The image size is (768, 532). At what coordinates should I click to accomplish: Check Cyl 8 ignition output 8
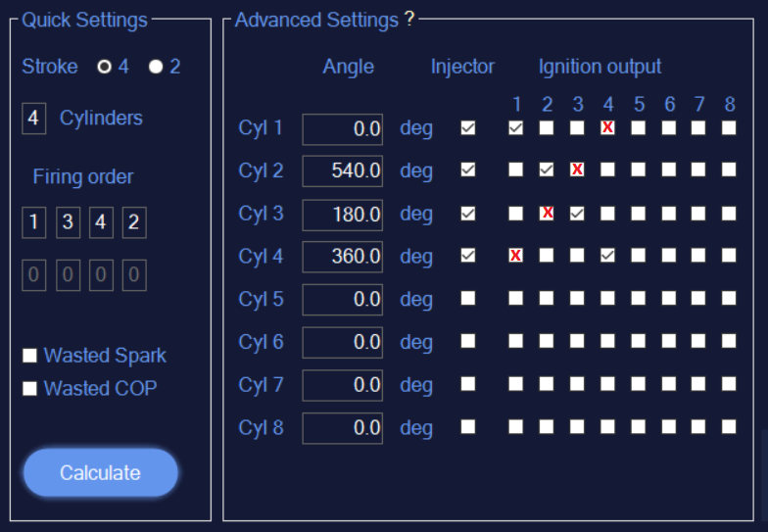pyautogui.click(x=729, y=427)
